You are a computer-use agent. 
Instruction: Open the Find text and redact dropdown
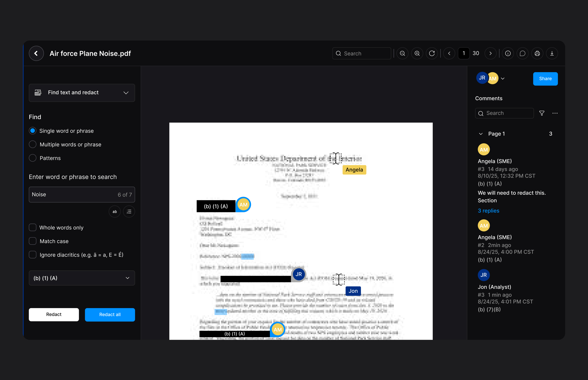[82, 93]
